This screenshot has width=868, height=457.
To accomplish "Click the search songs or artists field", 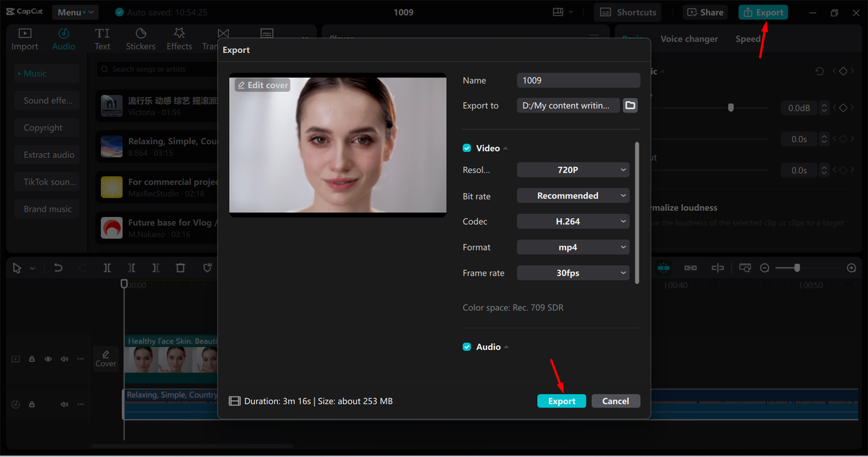I will click(157, 68).
